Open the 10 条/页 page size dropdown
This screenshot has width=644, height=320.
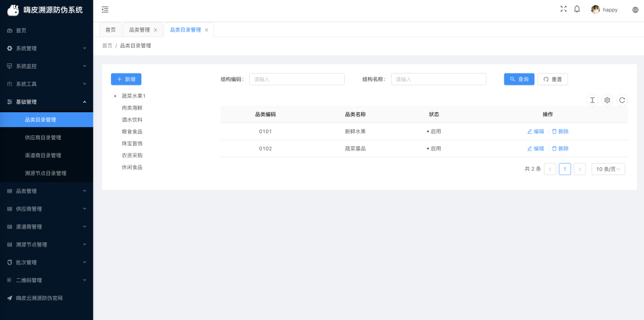pyautogui.click(x=608, y=169)
